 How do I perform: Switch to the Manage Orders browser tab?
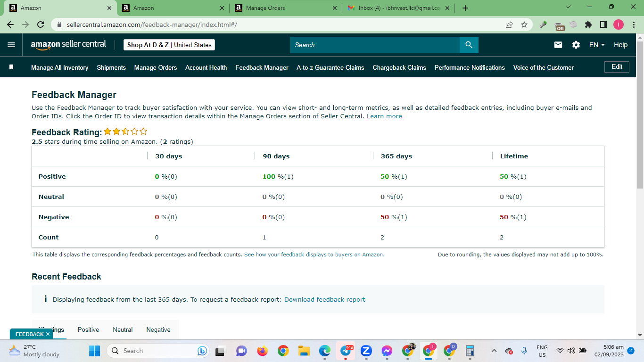(286, 8)
